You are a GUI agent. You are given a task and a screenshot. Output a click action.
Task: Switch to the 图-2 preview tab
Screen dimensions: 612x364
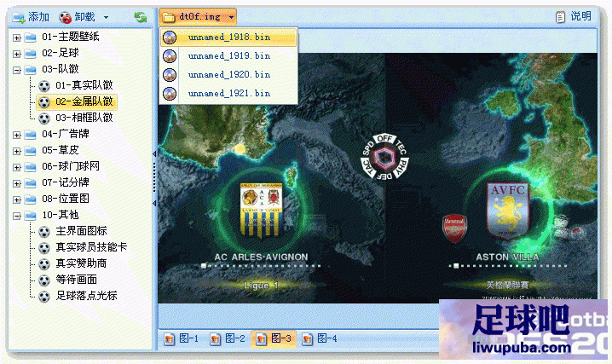pos(228,338)
